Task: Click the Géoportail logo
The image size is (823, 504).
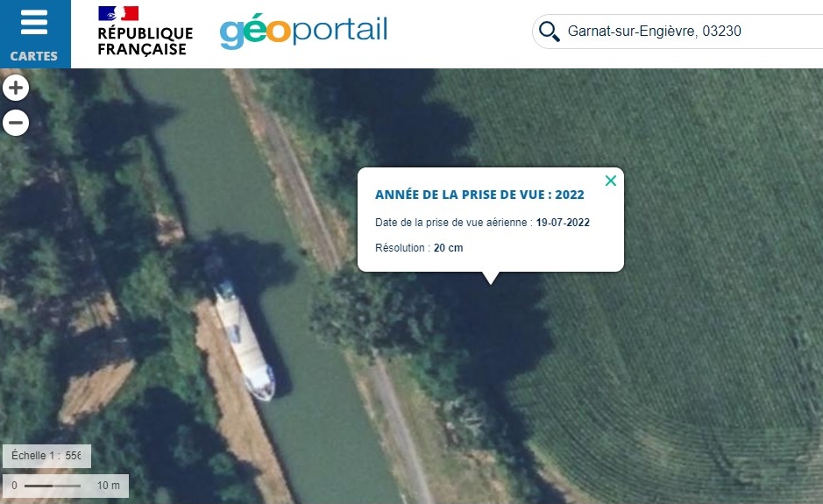Action: pos(304,32)
